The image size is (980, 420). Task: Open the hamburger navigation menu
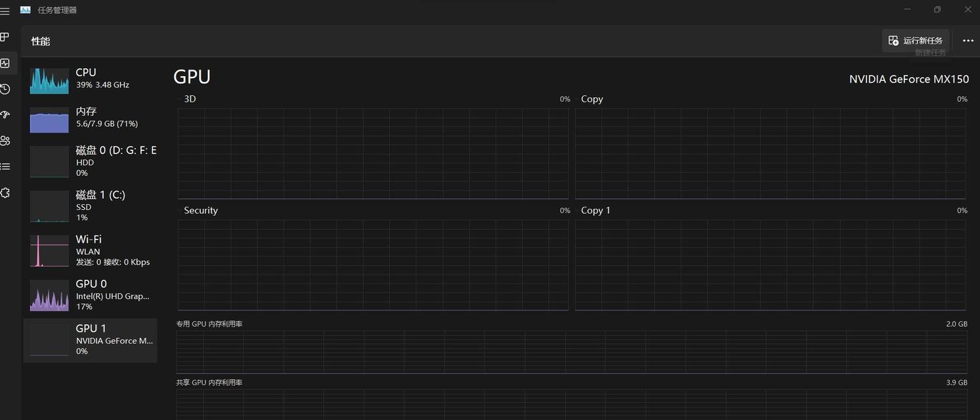[x=5, y=11]
